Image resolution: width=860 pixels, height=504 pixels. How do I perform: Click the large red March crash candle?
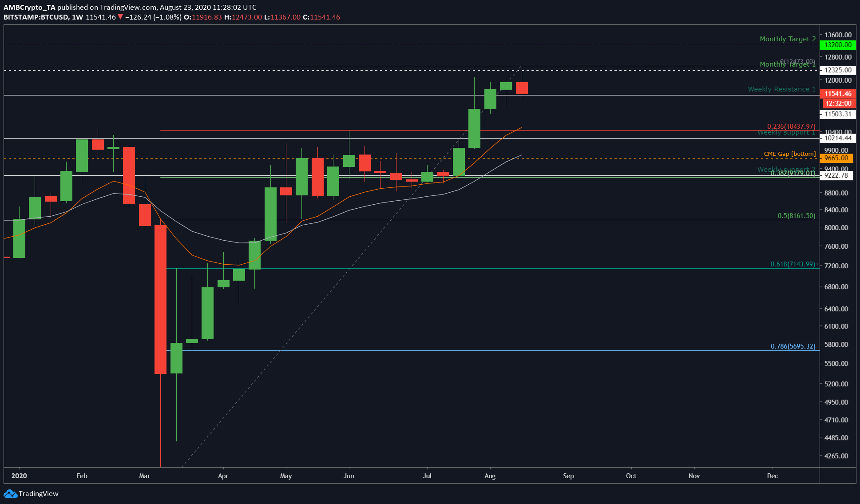[x=160, y=299]
